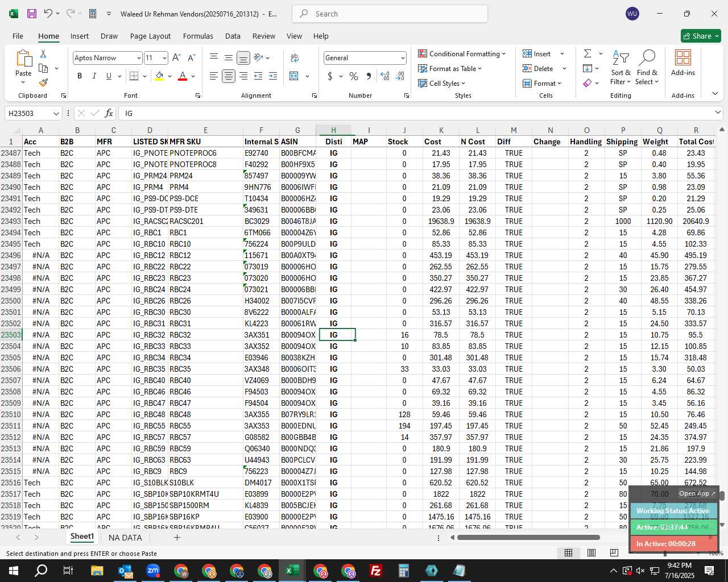Switch to the NA DATA sheet tab
The width and height of the screenshot is (728, 582).
(x=125, y=537)
